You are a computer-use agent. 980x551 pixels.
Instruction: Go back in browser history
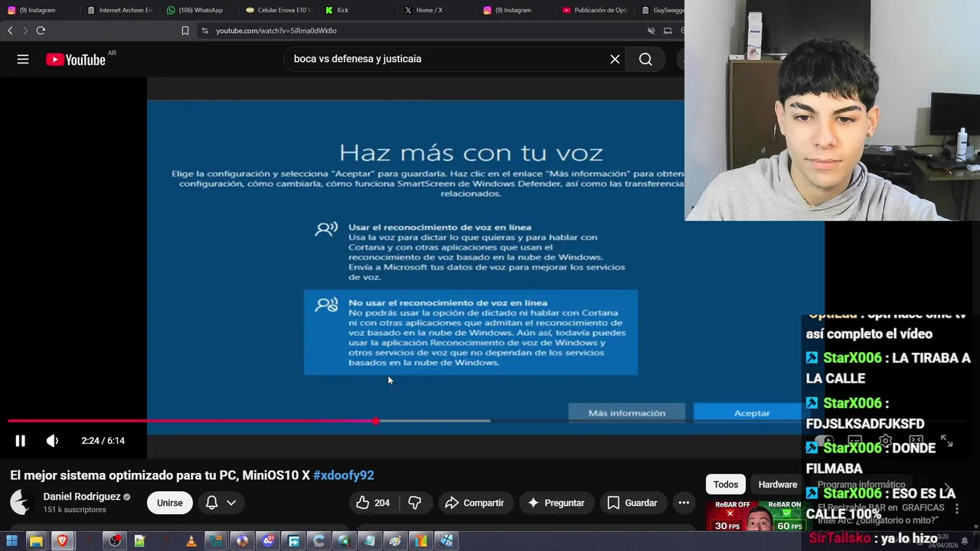(x=10, y=31)
